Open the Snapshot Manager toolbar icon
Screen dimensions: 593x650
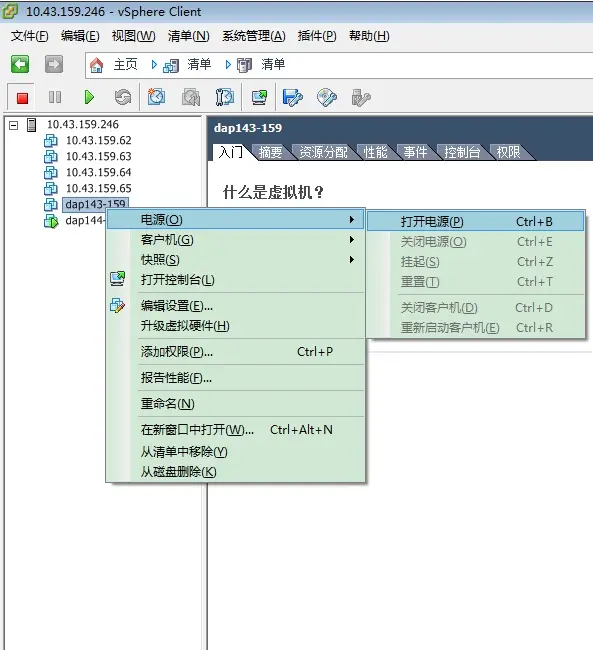(225, 97)
